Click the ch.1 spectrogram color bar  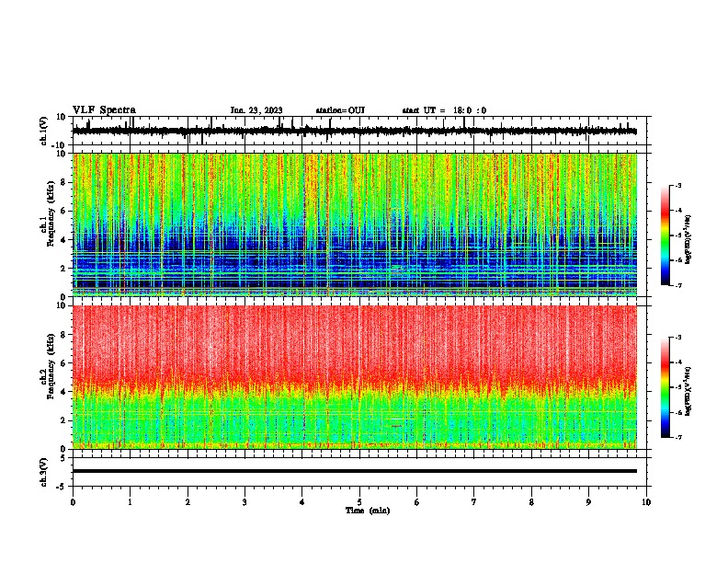[665, 236]
